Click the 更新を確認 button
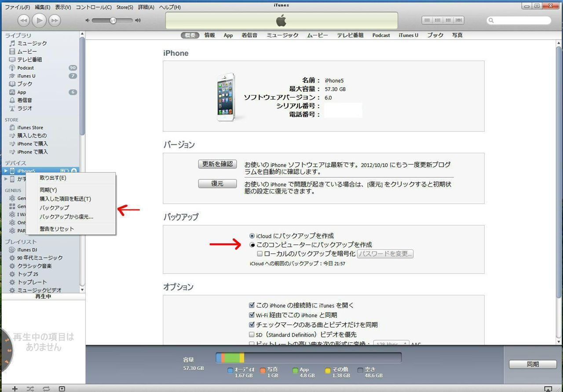The height and width of the screenshot is (392, 563). pos(217,164)
